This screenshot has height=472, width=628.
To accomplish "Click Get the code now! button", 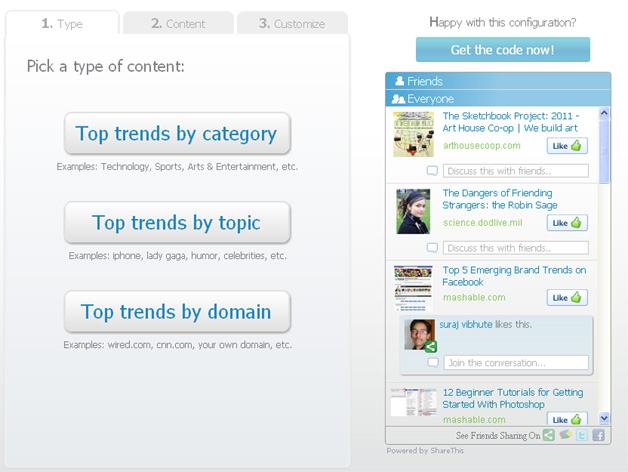I will tap(503, 50).
